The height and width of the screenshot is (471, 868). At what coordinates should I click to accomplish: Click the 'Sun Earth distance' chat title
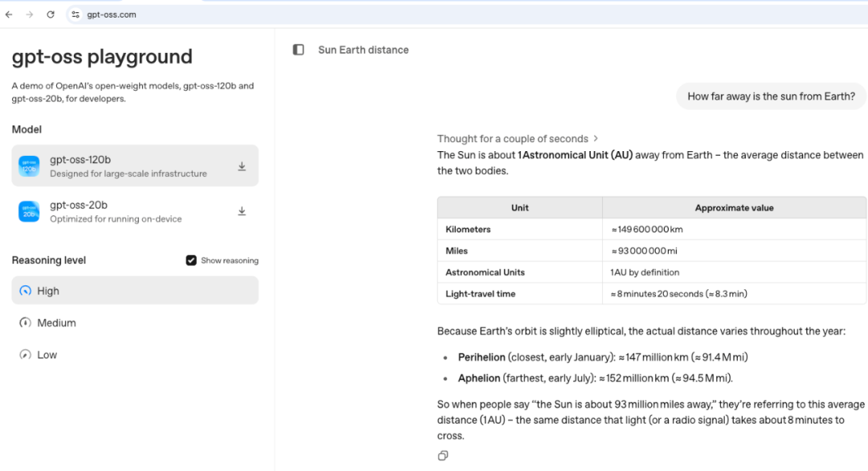(363, 50)
